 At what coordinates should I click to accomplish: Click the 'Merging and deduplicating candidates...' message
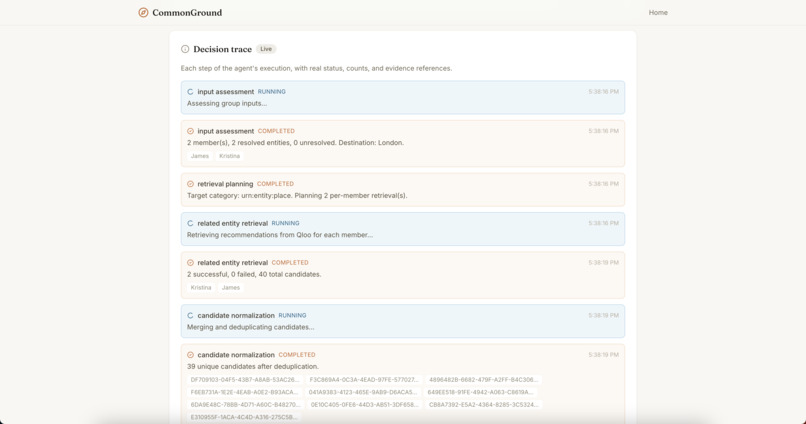251,327
